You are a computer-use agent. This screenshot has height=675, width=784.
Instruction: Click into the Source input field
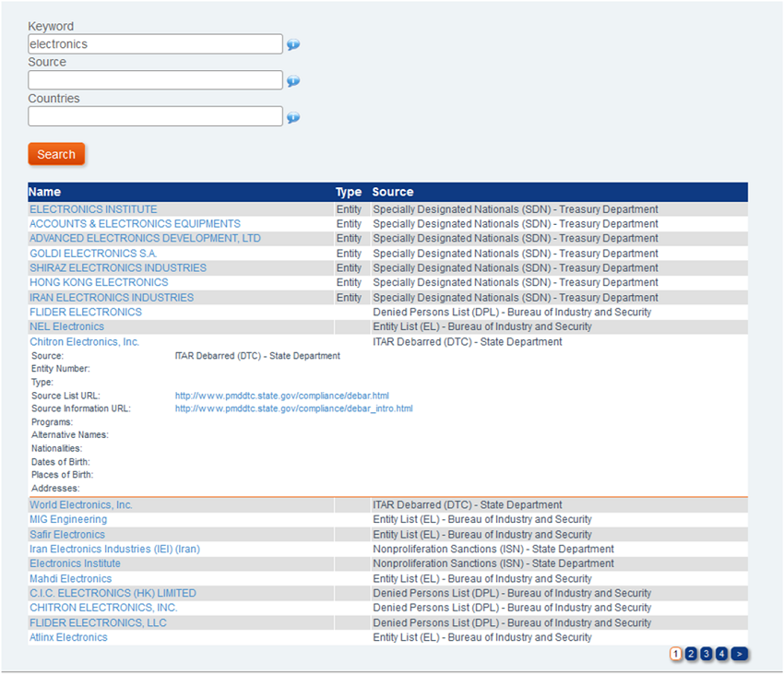pos(156,80)
